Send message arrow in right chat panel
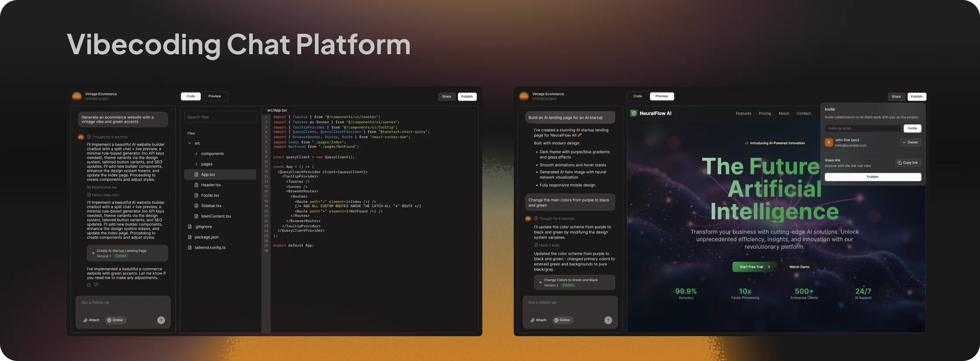Screen dimensions: 980x361 pos(608,320)
